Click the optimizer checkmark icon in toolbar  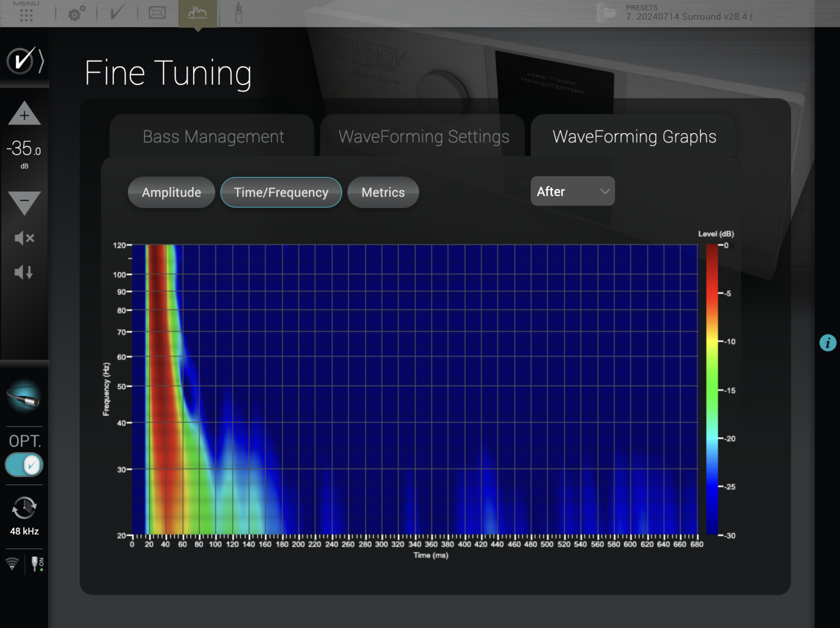[117, 13]
